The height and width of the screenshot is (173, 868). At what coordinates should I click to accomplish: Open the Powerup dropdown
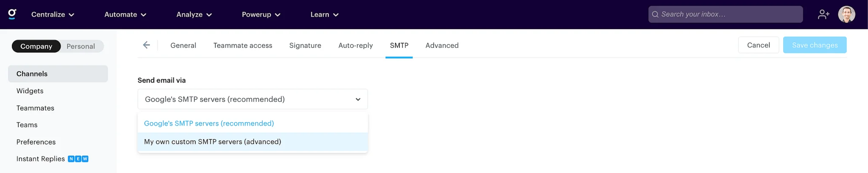click(261, 14)
